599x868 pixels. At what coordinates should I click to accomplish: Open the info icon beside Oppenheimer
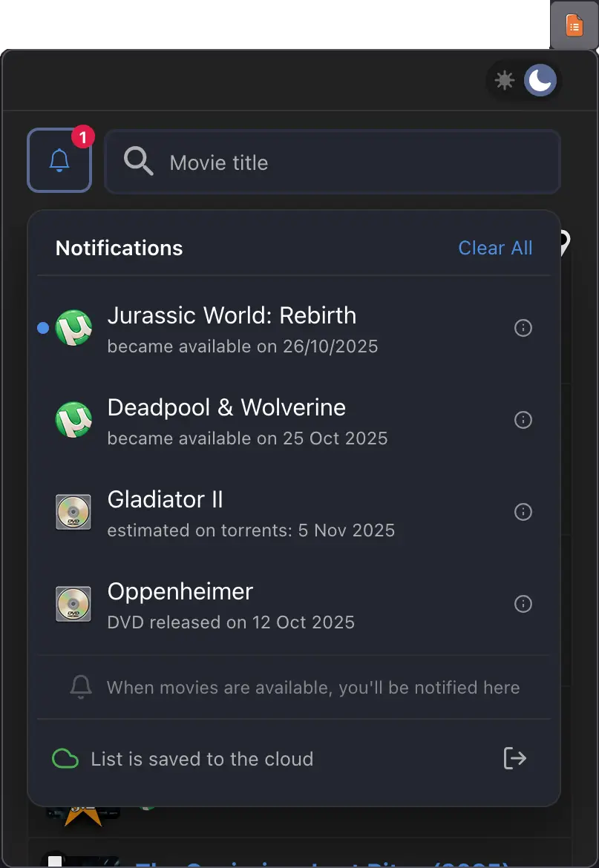[523, 604]
